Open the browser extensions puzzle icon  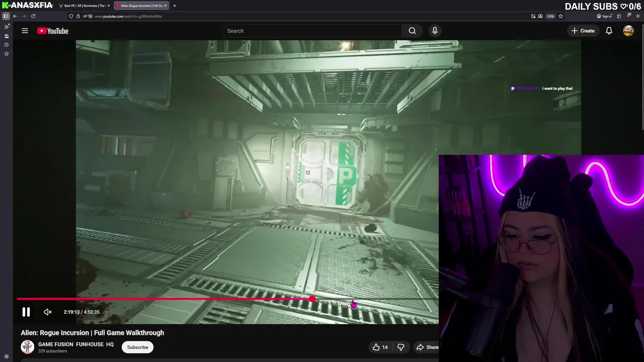point(619,16)
